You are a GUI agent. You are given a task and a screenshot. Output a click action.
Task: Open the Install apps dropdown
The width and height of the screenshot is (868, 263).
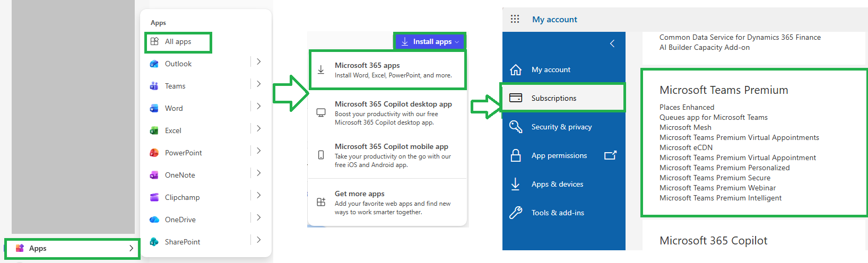tap(430, 41)
